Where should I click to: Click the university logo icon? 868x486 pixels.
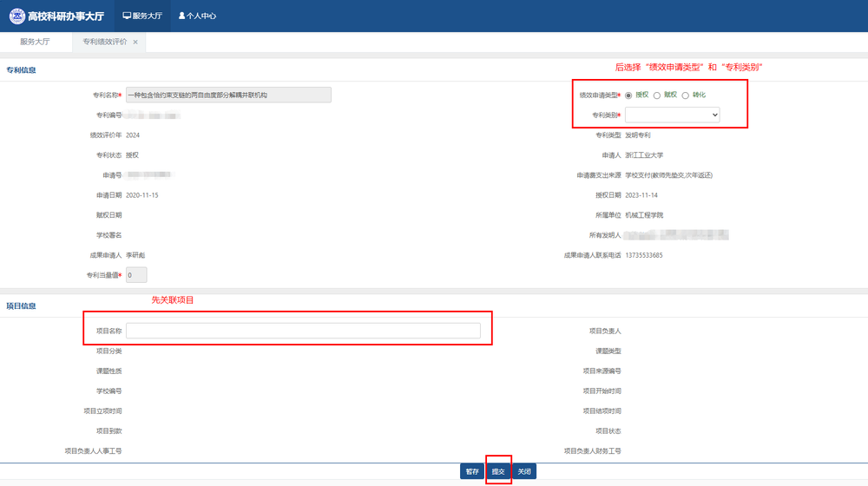[16, 16]
